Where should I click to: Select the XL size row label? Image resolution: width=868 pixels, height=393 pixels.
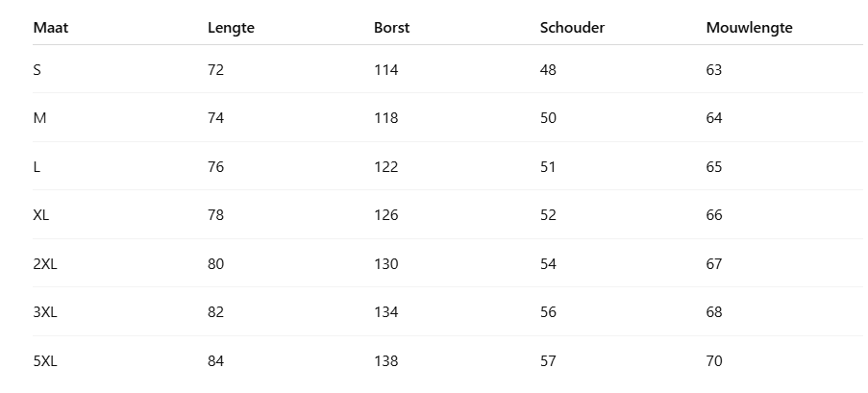click(x=41, y=215)
